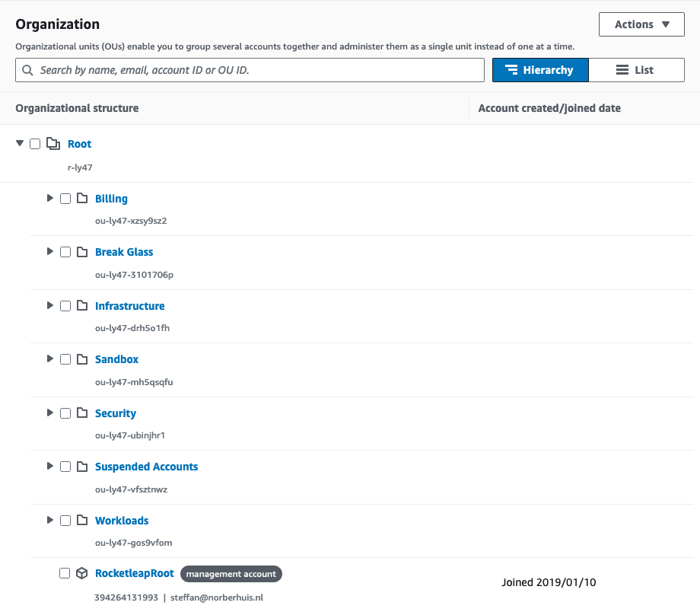Expand the Workloads organizational unit
Image resolution: width=700 pixels, height=615 pixels.
(x=50, y=521)
